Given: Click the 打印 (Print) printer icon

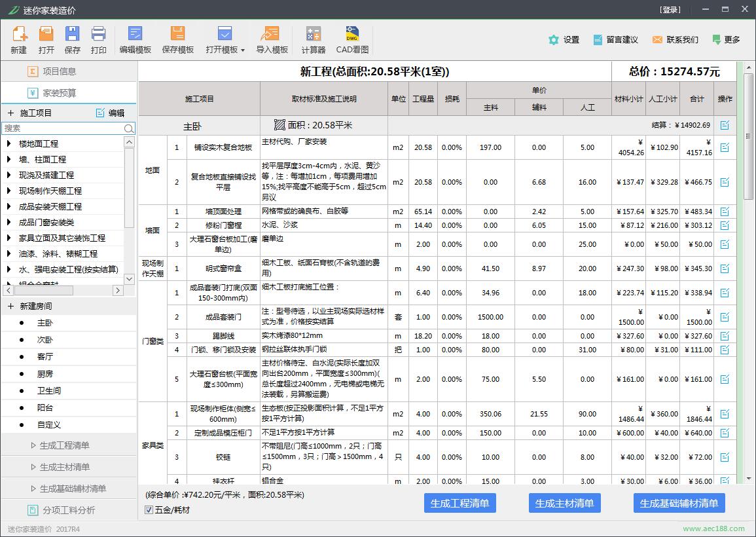Looking at the screenshot, I should coord(99,34).
